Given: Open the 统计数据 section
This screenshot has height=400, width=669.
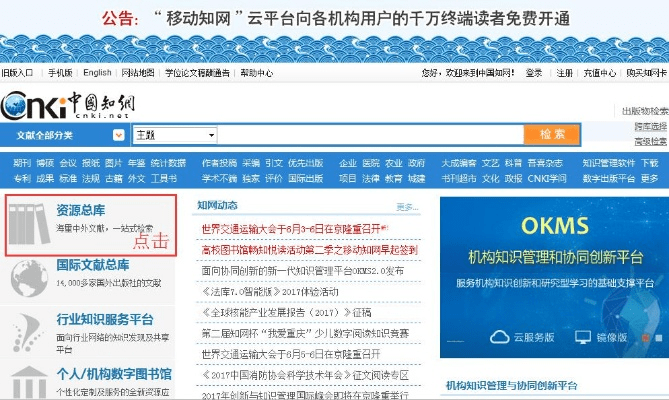Looking at the screenshot, I should [169, 163].
